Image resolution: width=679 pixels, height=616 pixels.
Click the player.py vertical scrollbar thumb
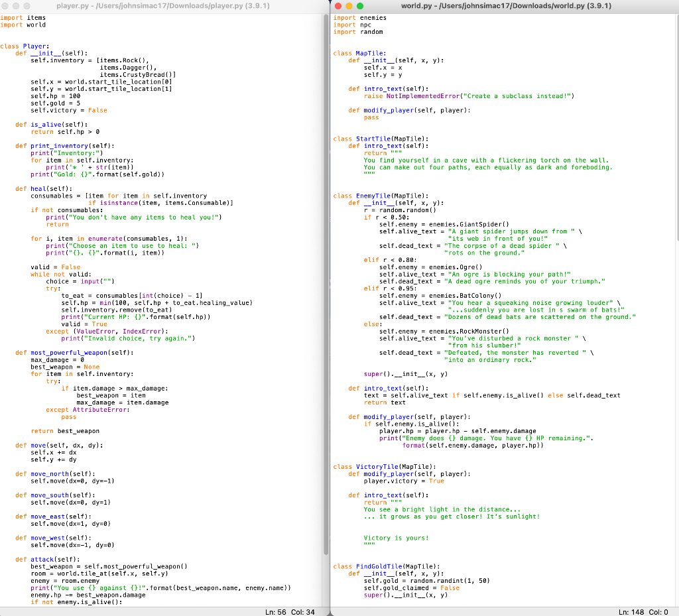(326, 286)
